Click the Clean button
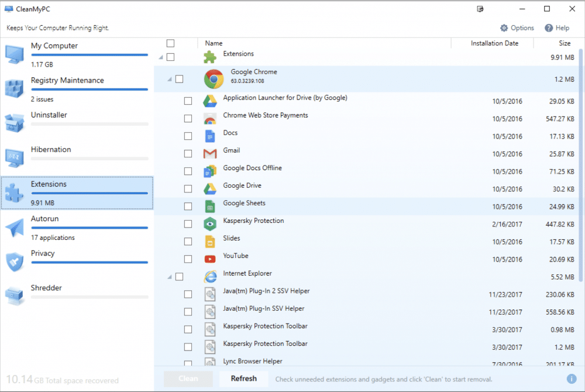This screenshot has width=585, height=392. [x=188, y=379]
